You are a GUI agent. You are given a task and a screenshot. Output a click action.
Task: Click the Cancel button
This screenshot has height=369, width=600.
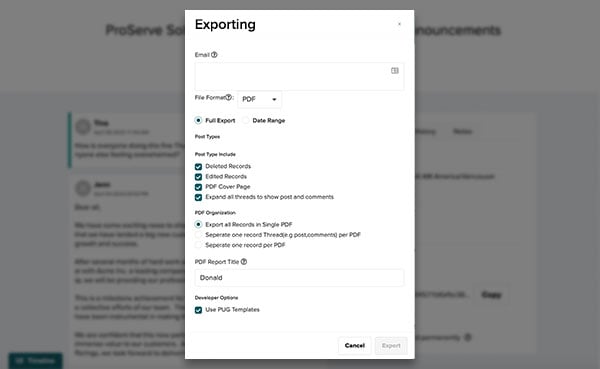coord(355,346)
